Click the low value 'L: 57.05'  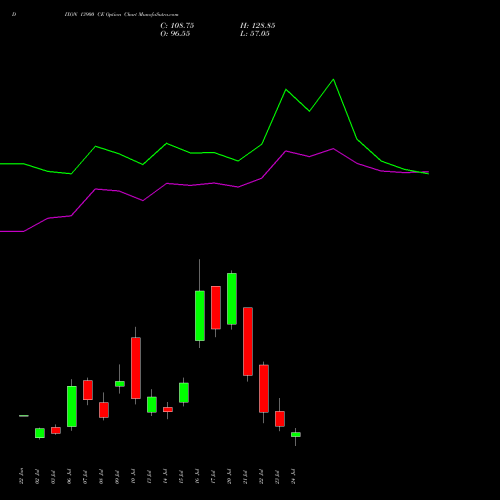pos(255,34)
